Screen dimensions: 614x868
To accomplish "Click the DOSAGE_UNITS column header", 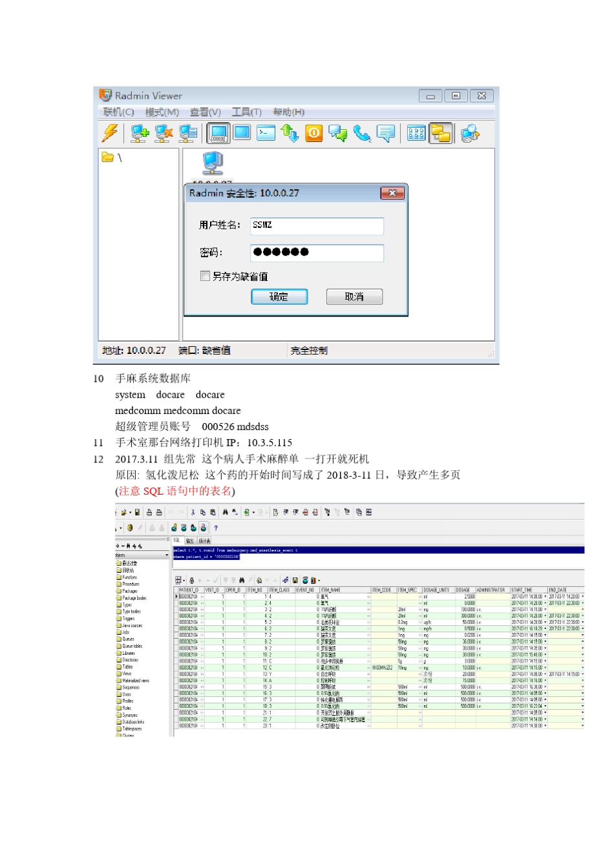I will [x=438, y=590].
